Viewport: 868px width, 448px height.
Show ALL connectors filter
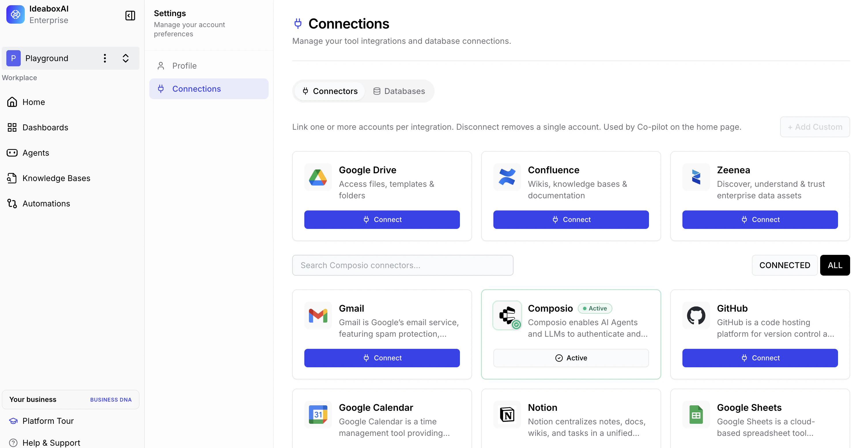tap(835, 265)
